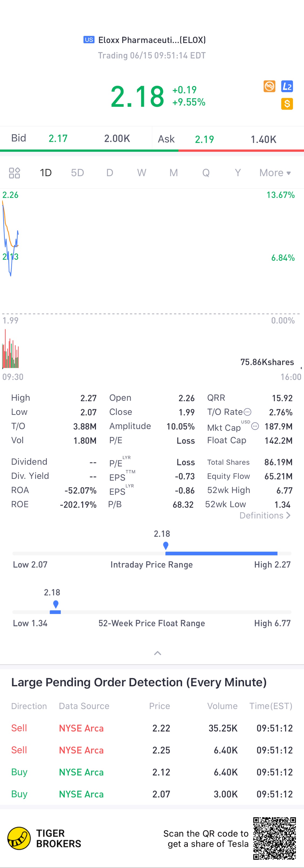Viewport: 304px width, 868px height.
Task: Tap the yellow dollar sign icon
Action: point(287,104)
